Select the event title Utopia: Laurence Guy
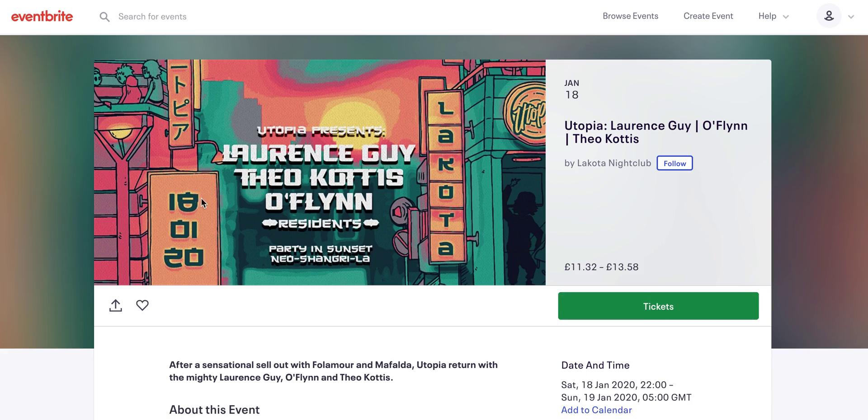 tap(656, 132)
